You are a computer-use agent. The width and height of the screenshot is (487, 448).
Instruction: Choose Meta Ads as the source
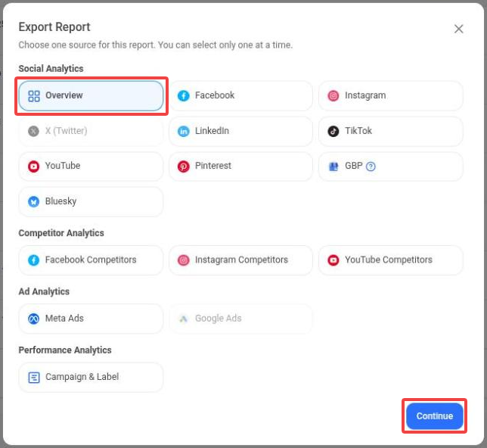pyautogui.click(x=91, y=319)
